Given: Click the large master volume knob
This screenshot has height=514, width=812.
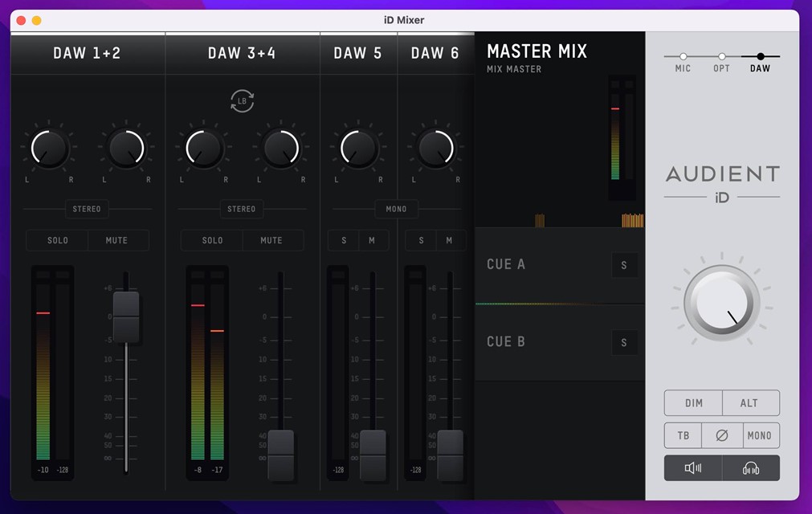Looking at the screenshot, I should pyautogui.click(x=722, y=303).
